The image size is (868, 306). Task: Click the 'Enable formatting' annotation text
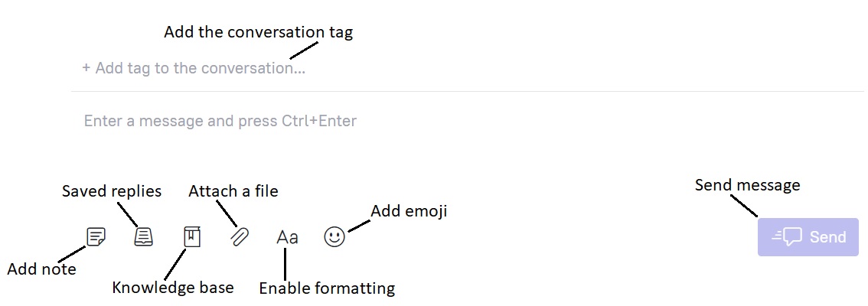(x=327, y=288)
